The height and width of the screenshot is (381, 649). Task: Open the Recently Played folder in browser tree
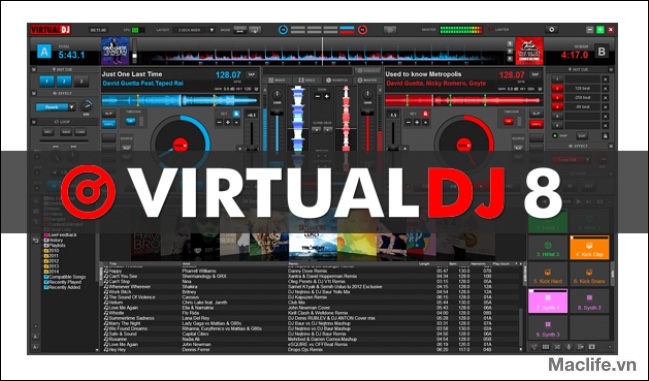tap(64, 282)
